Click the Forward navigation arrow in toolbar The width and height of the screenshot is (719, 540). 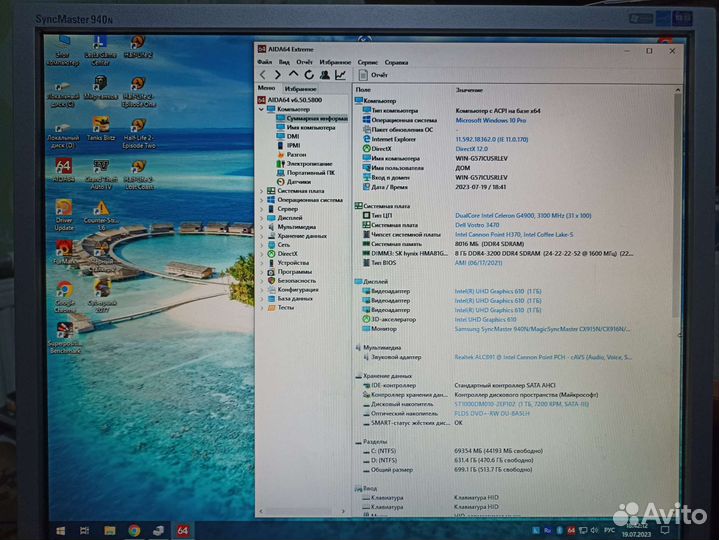[x=278, y=75]
